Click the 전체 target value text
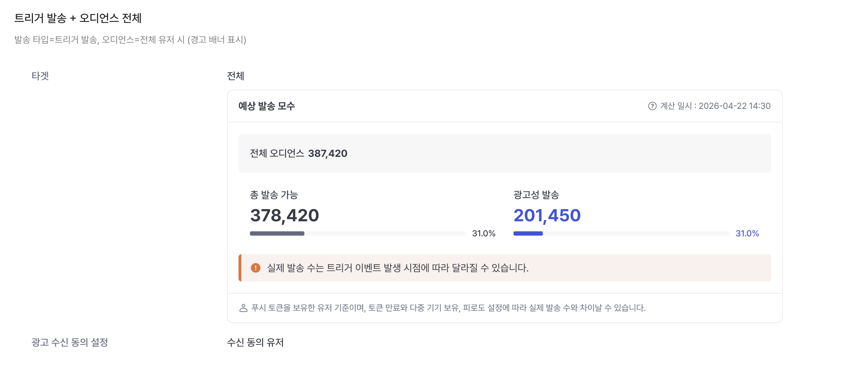868x376 pixels. pos(236,76)
